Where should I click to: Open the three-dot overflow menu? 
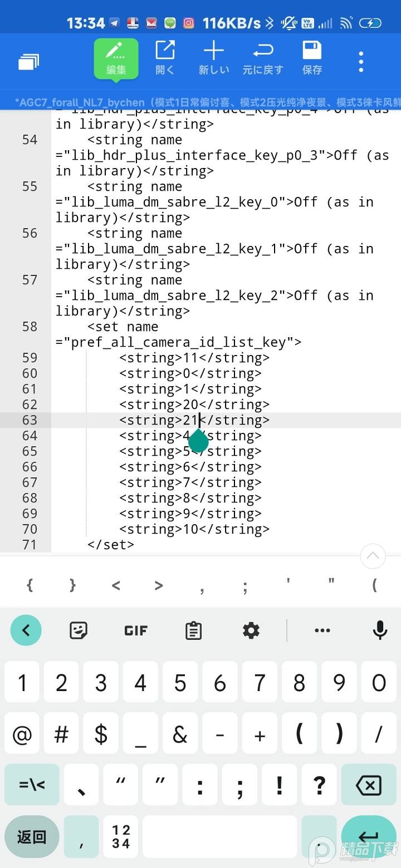tap(361, 62)
